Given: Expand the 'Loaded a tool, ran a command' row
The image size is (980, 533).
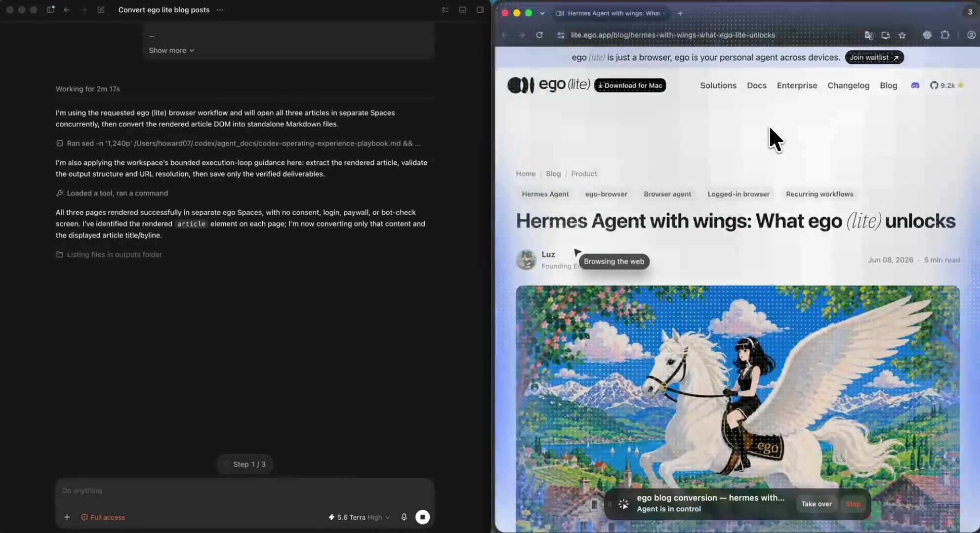Looking at the screenshot, I should pyautogui.click(x=112, y=193).
